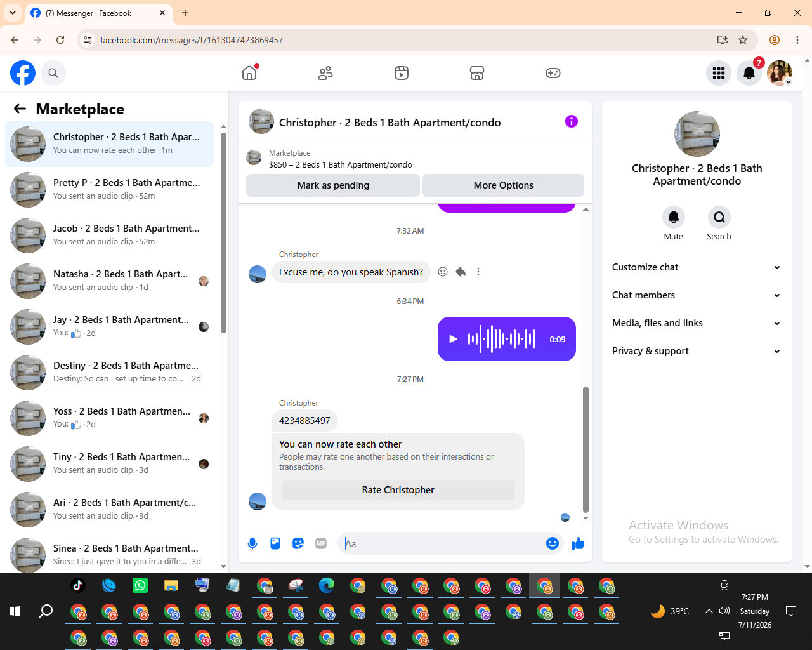This screenshot has height=650, width=812.
Task: Open the Video icon in top navigation
Action: click(402, 73)
